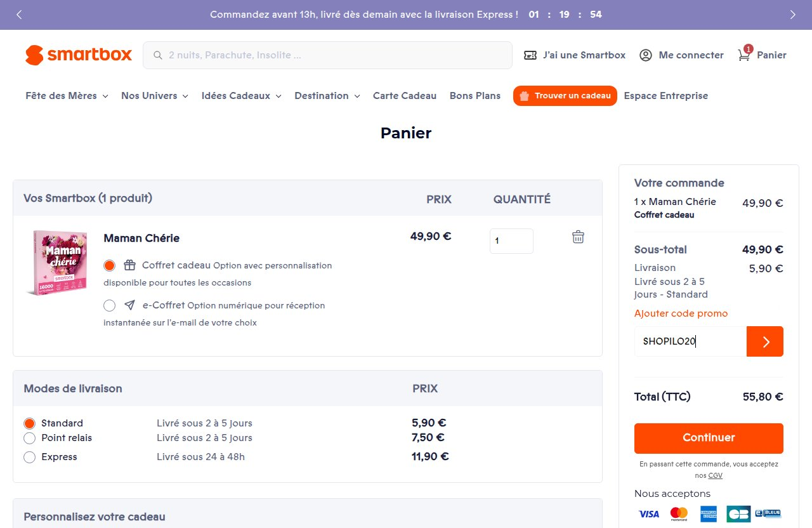Click the CB card logo
This screenshot has height=528, width=812.
(738, 513)
